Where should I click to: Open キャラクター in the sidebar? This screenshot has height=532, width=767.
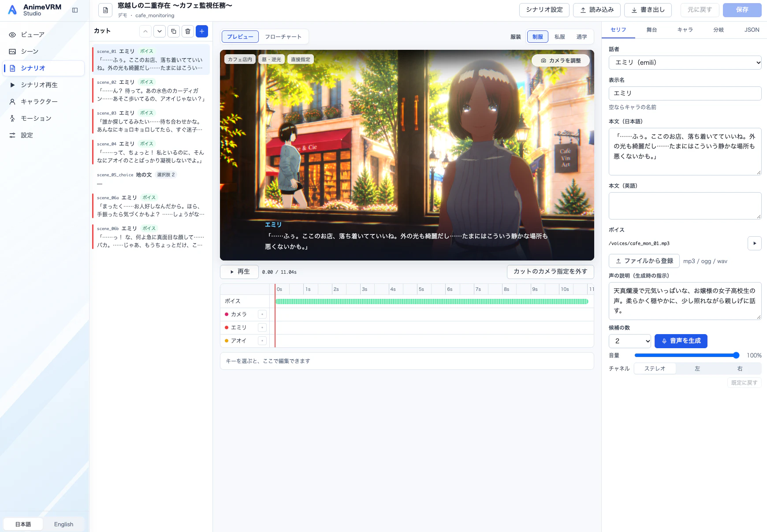44,102
